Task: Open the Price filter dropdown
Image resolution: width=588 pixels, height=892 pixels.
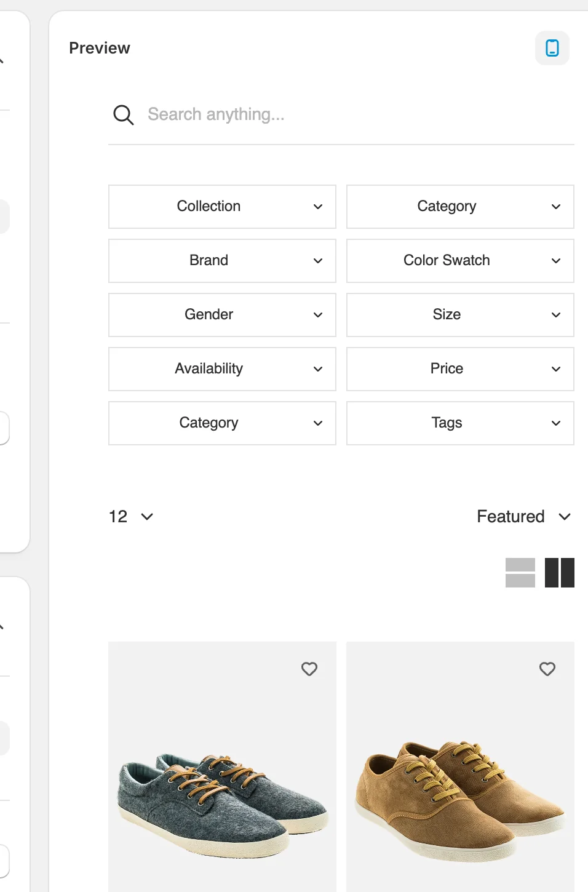Action: pos(460,369)
